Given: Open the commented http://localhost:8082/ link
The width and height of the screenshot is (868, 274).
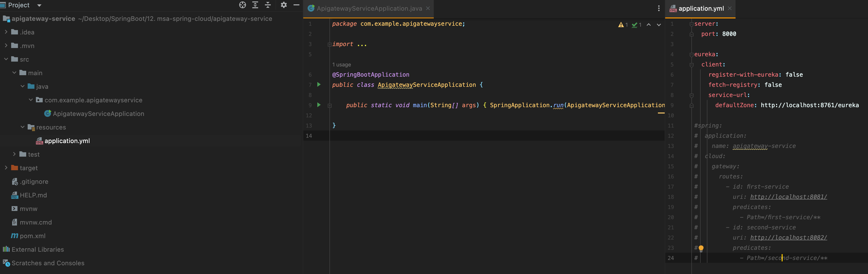Looking at the screenshot, I should coord(788,237).
